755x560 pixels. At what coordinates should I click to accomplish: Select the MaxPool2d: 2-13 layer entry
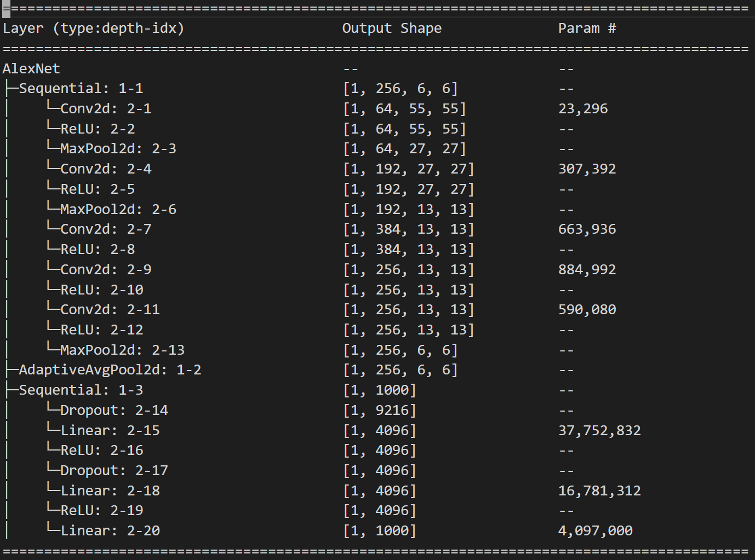tap(122, 350)
